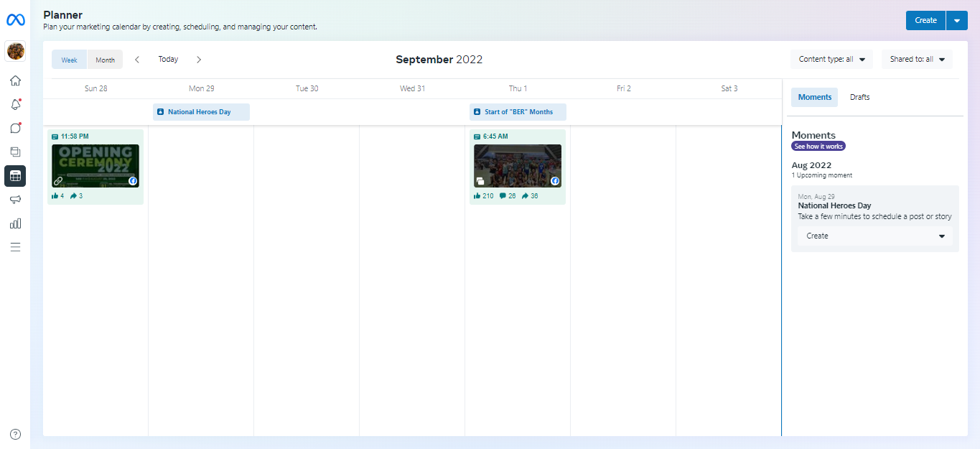Click Facebook badge on Opening Ceremony post
This screenshot has height=449, width=980.
[x=133, y=181]
